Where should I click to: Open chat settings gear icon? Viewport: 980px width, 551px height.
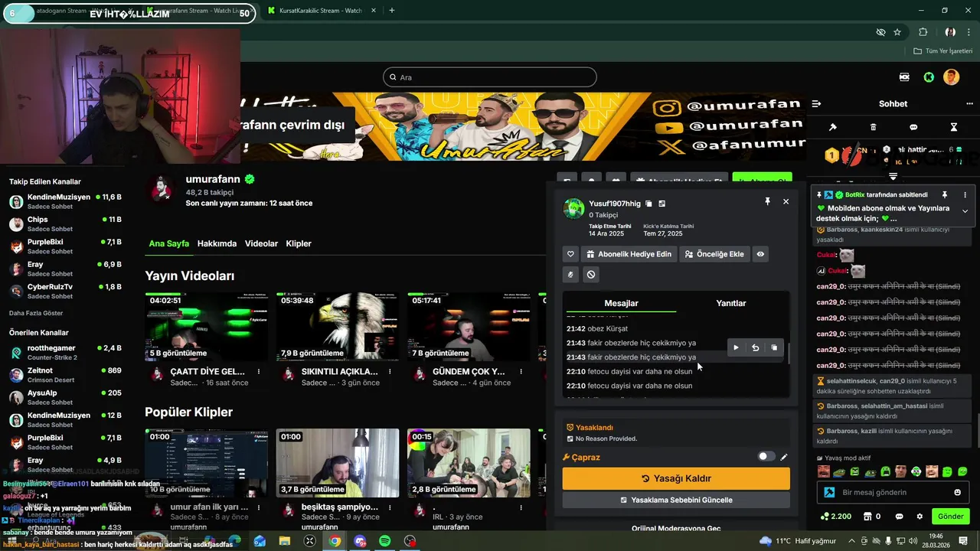(x=920, y=517)
